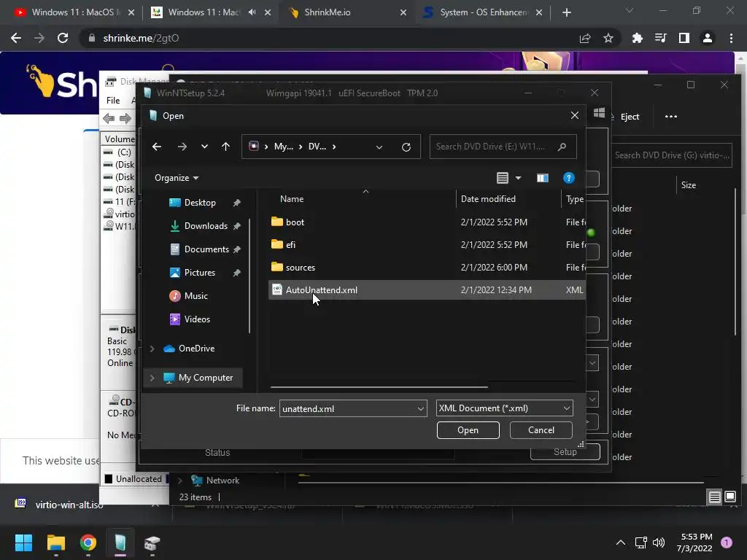Click the Size column header in File Explorer
Image resolution: width=747 pixels, height=560 pixels.
tap(688, 185)
